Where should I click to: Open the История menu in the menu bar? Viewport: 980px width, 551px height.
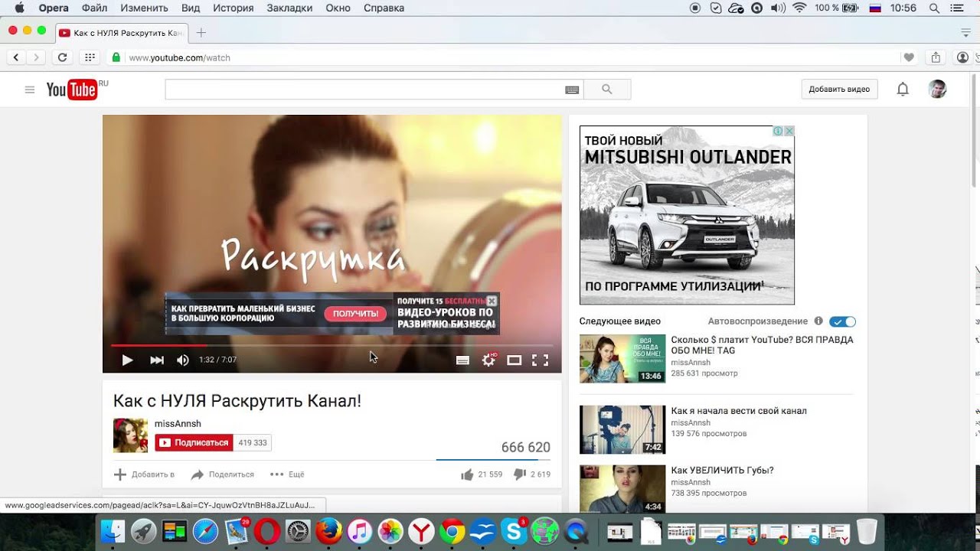tap(233, 8)
